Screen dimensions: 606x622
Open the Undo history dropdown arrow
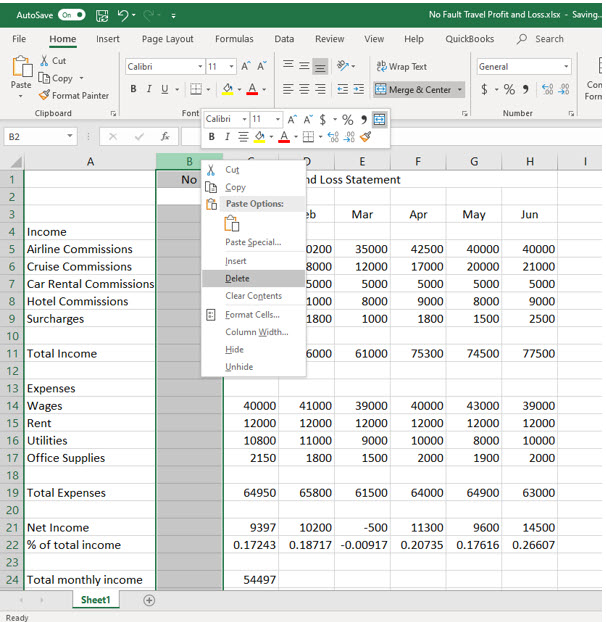click(x=134, y=15)
